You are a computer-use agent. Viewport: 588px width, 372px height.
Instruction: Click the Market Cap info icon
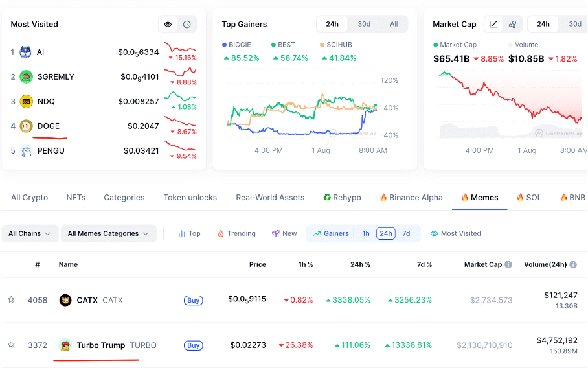pos(508,264)
